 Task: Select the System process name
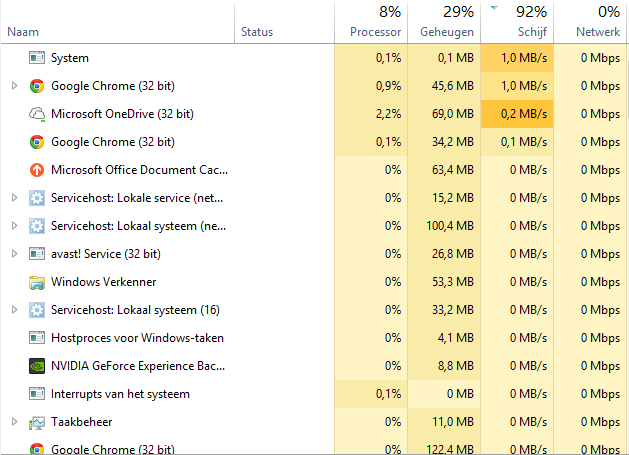coord(70,58)
